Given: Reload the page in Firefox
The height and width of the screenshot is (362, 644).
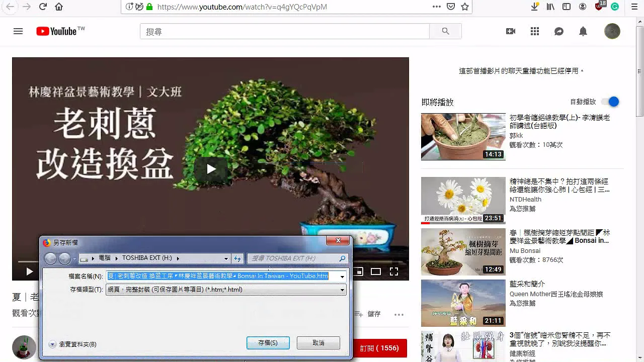Looking at the screenshot, I should click(43, 7).
